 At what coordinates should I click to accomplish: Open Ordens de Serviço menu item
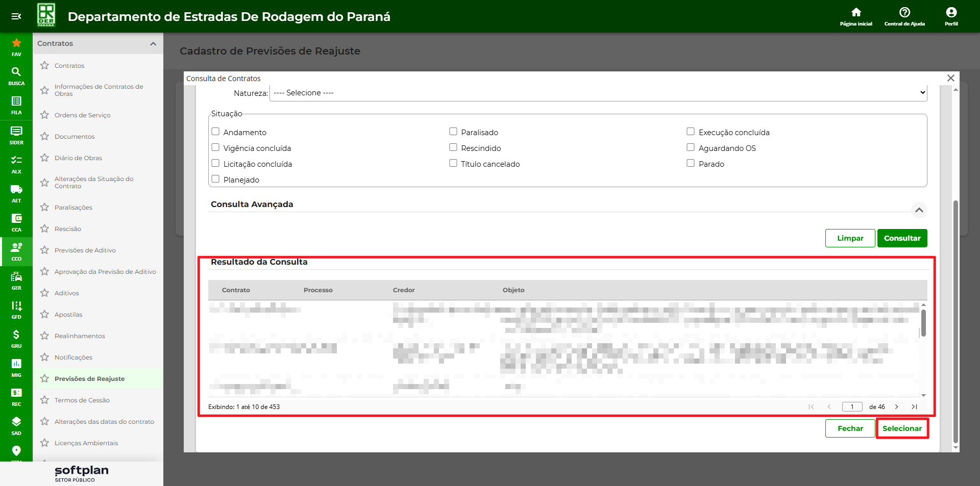[x=82, y=115]
